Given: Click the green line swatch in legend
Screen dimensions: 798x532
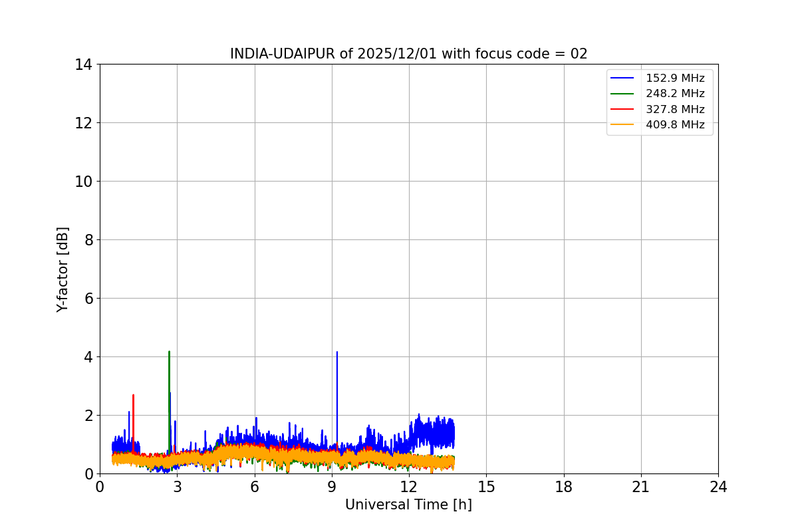Looking at the screenshot, I should coord(623,94).
